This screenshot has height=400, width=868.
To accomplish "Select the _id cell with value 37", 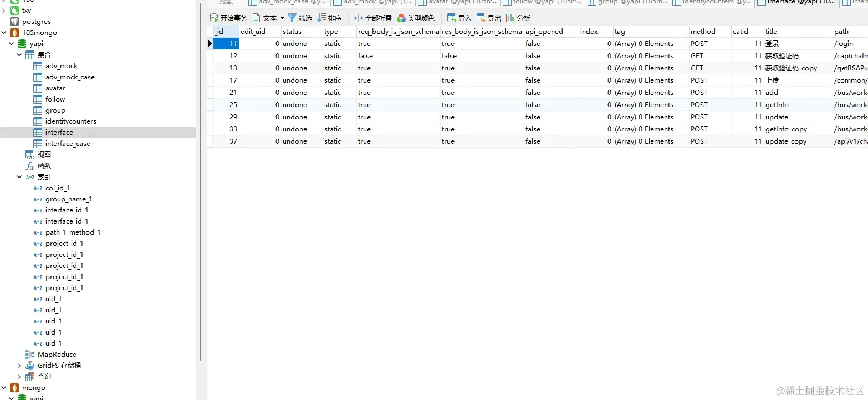I will click(226, 141).
